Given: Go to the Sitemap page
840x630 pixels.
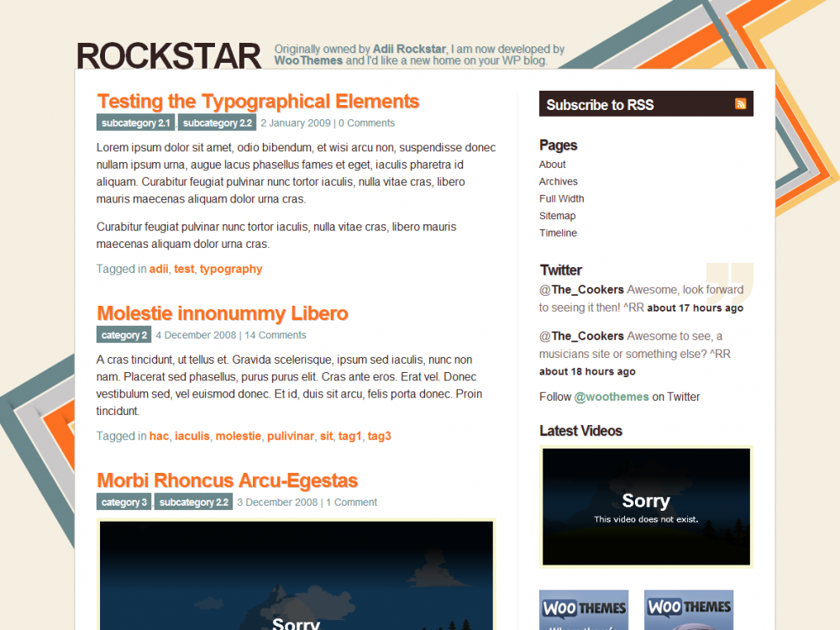Looking at the screenshot, I should [557, 216].
